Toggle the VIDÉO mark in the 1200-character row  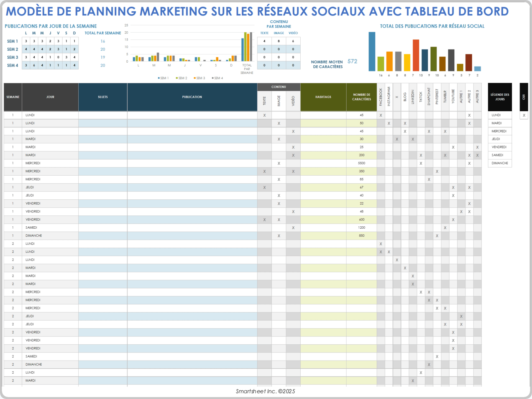click(293, 228)
